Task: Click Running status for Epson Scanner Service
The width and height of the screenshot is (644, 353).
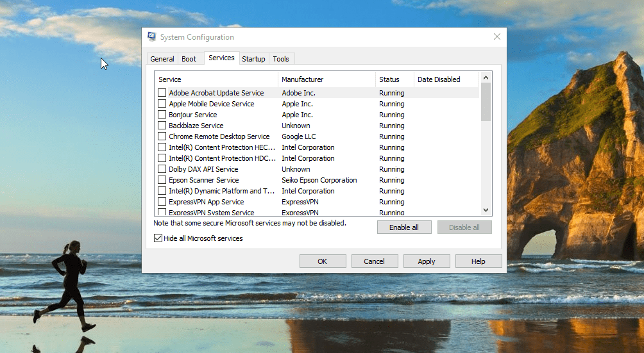Action: pos(392,180)
